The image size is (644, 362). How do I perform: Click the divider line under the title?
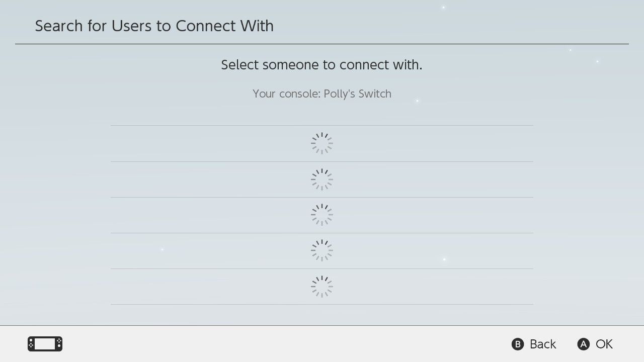tap(322, 44)
